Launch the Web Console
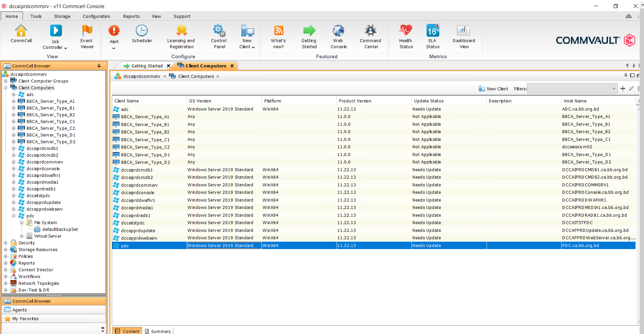Screen dimensions: 644x334 pos(338,37)
